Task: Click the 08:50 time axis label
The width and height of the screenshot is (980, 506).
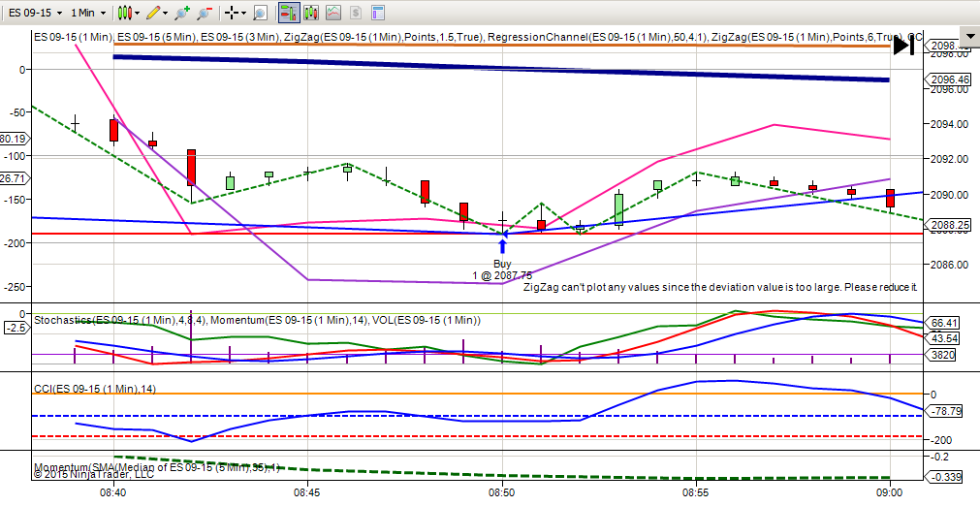Action: (x=502, y=492)
